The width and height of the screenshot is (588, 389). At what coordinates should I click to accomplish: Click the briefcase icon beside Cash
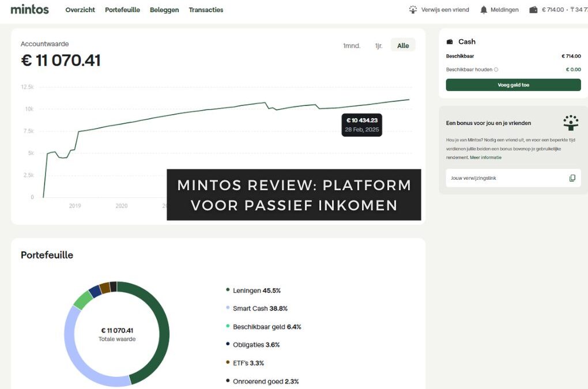(x=450, y=41)
